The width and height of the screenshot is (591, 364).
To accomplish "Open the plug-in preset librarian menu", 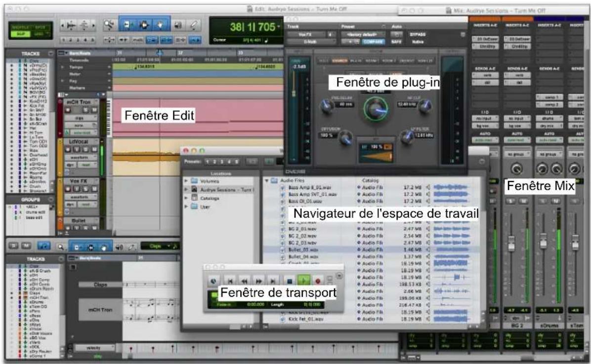I will (363, 34).
